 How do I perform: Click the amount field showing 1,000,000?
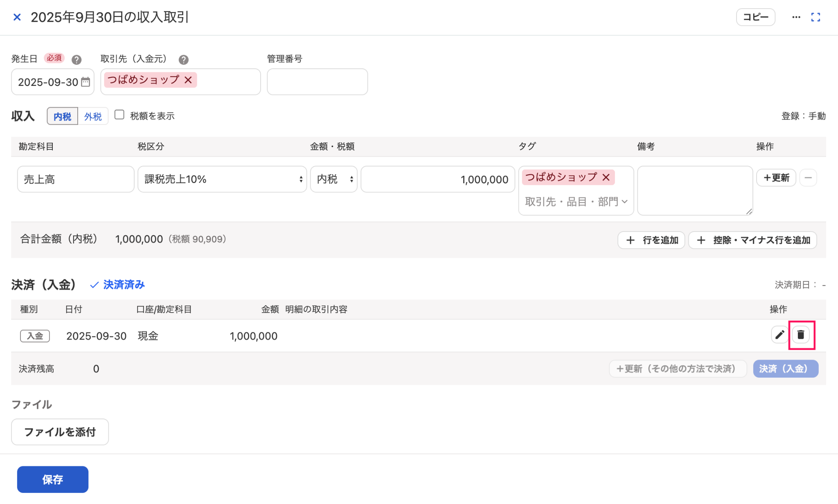point(437,179)
